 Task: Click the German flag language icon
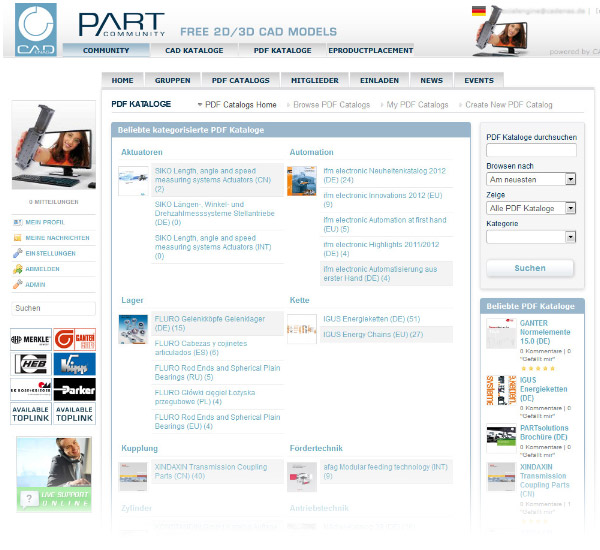(x=478, y=11)
